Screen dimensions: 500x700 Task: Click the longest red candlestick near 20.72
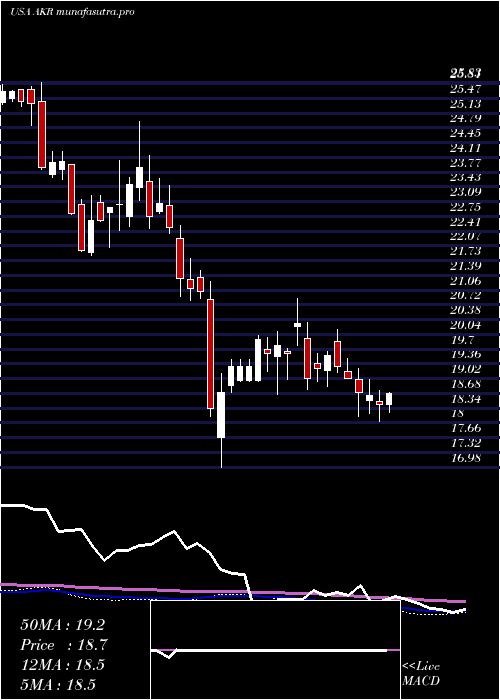(x=210, y=354)
